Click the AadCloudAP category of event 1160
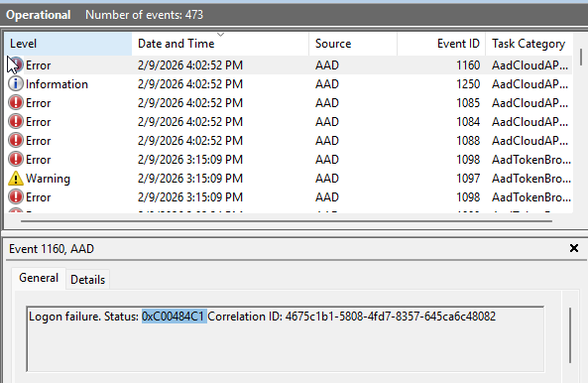This screenshot has height=383, width=588. click(529, 65)
